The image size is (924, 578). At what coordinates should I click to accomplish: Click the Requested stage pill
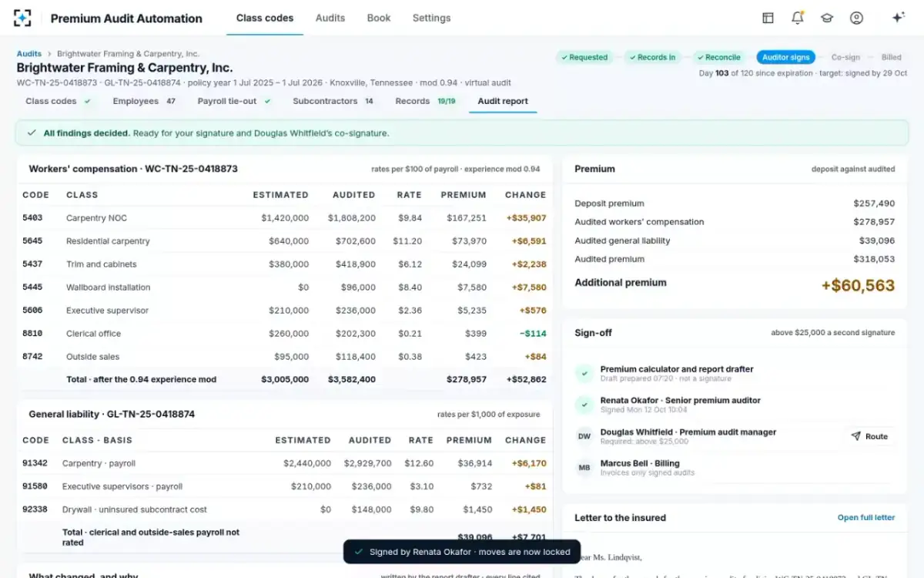(584, 57)
